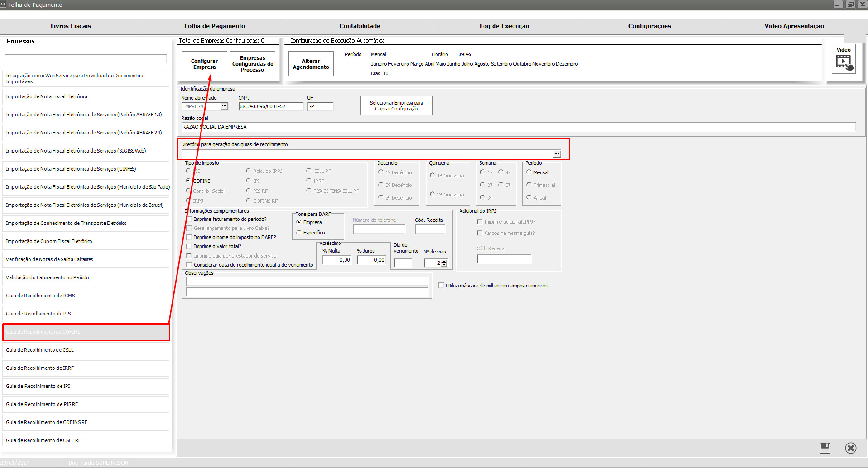The height and width of the screenshot is (468, 868).
Task: Select Guia de Recolhimento de PIS process
Action: tap(86, 314)
